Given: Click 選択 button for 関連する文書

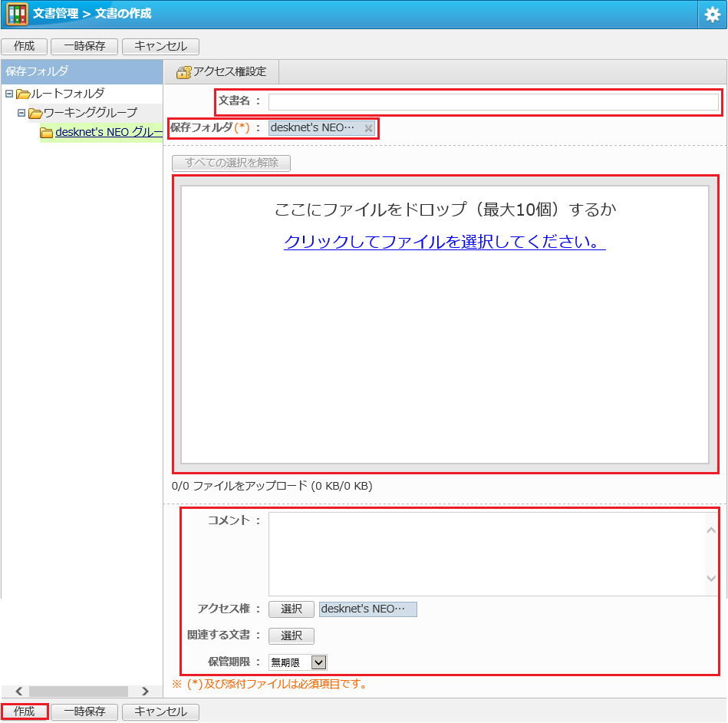Looking at the screenshot, I should (x=292, y=636).
